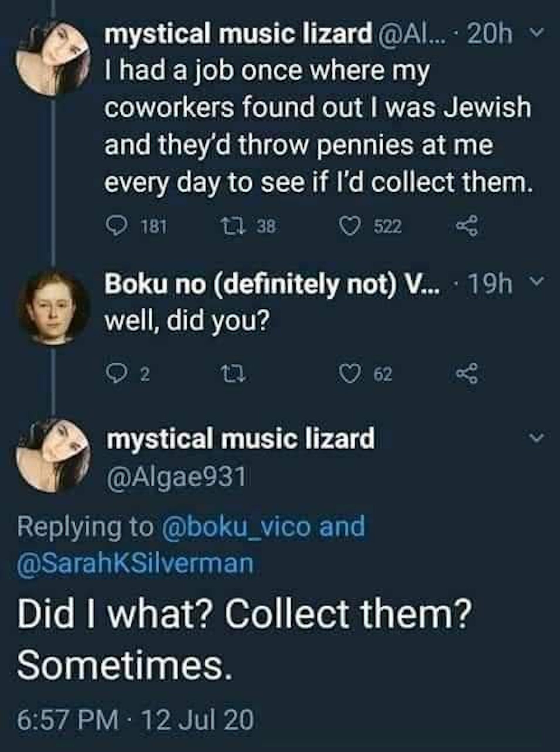Click the @Algae931 handle
The width and height of the screenshot is (560, 752).
[x=176, y=477]
